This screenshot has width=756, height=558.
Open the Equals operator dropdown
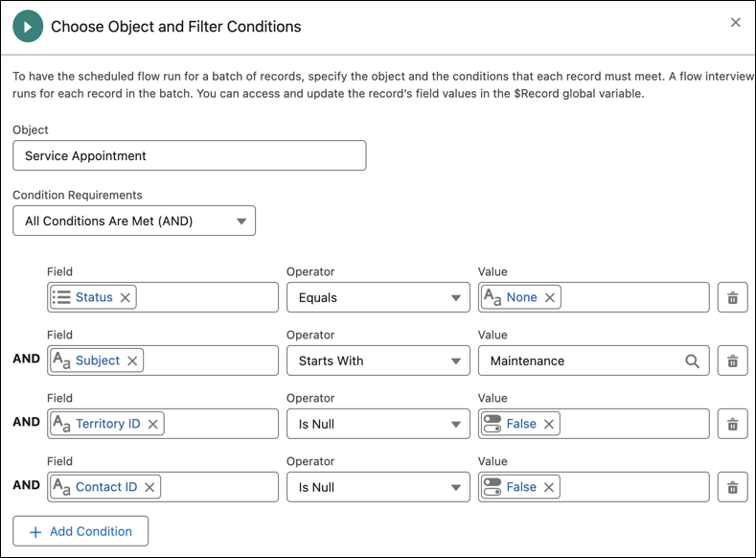click(378, 297)
